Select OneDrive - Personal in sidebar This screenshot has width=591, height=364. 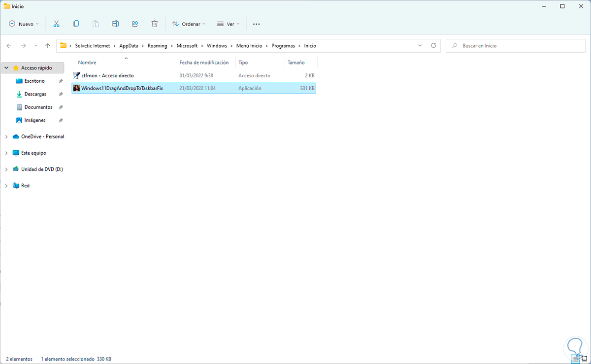tap(42, 136)
